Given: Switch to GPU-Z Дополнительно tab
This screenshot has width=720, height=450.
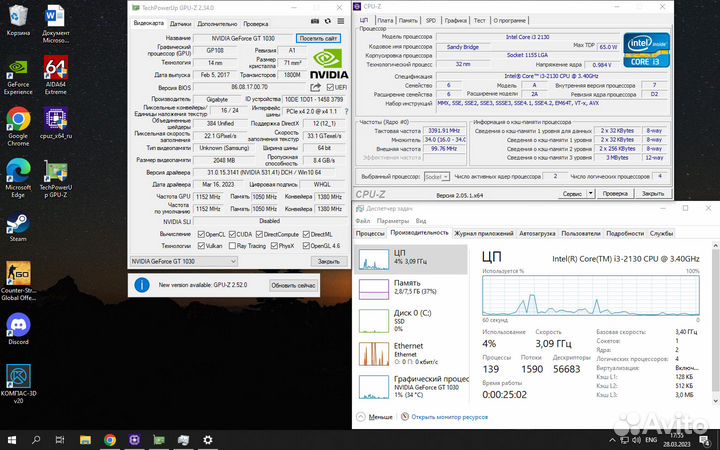Looking at the screenshot, I should click(x=217, y=24).
